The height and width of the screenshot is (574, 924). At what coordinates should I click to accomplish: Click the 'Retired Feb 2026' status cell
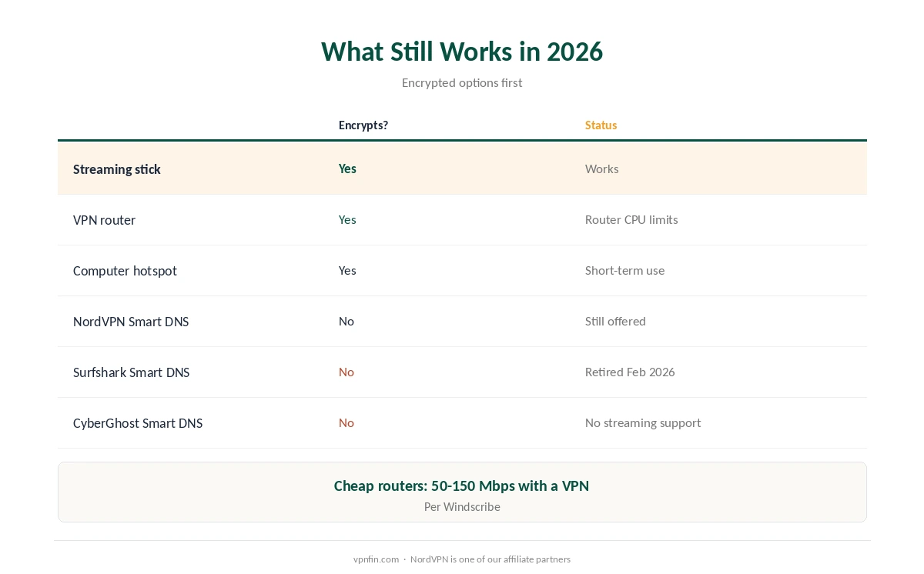click(630, 372)
